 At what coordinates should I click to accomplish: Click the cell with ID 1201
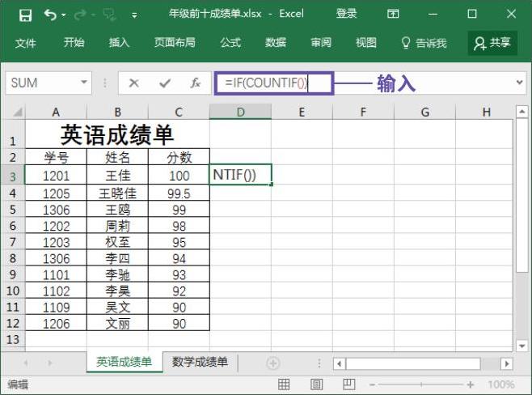pos(56,176)
